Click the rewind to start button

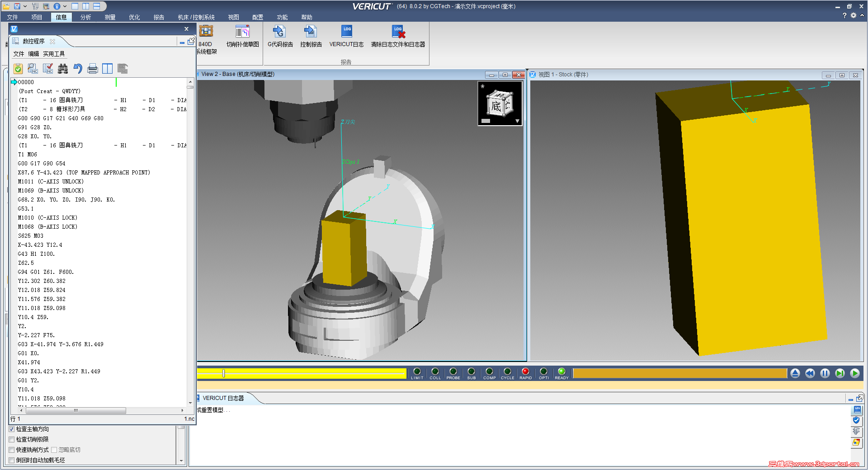click(810, 373)
